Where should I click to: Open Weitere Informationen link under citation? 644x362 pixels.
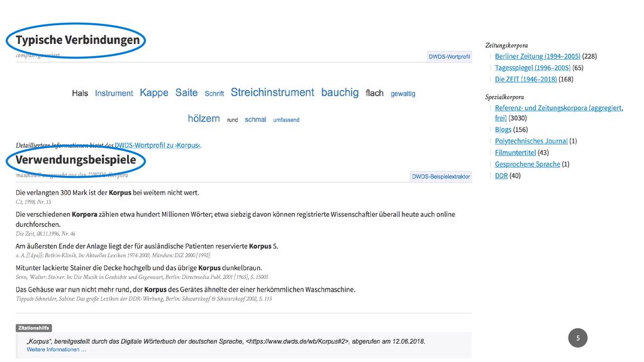tap(56, 349)
